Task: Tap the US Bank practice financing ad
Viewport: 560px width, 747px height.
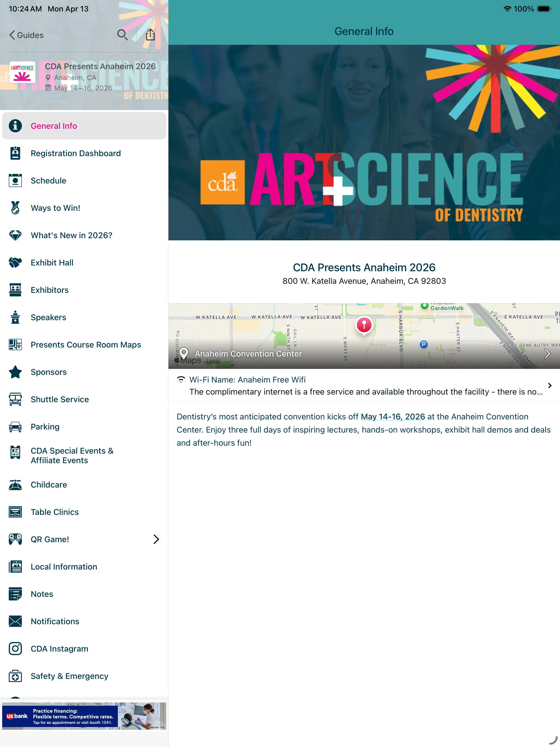Action: (x=84, y=716)
